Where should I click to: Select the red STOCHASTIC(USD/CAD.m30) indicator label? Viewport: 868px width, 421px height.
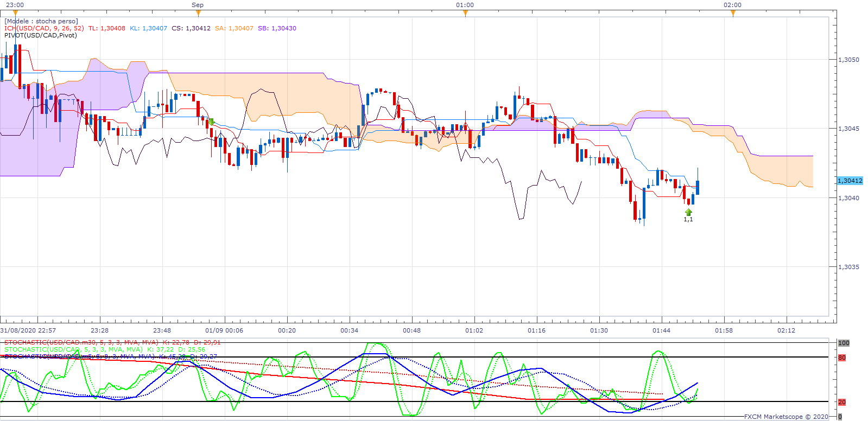tap(112, 342)
